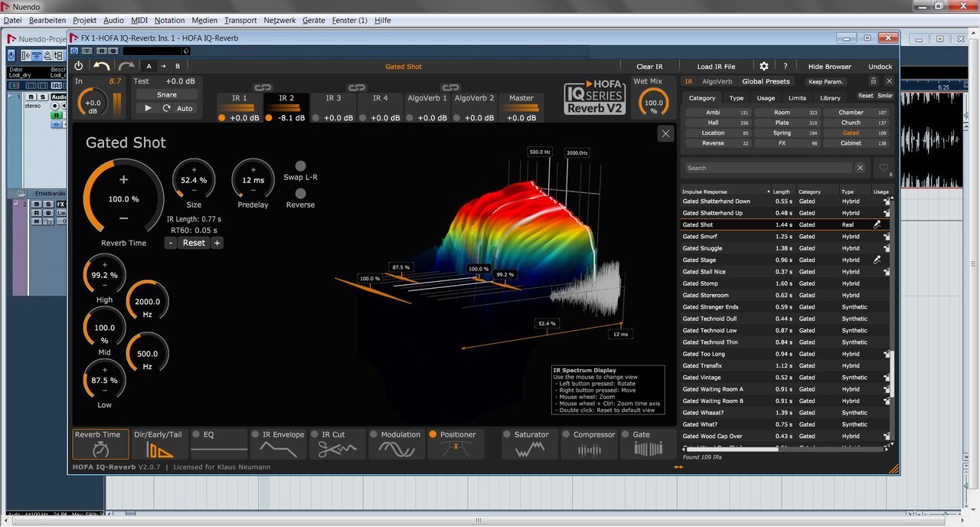Toggle the Swap L-R switch

tap(300, 166)
